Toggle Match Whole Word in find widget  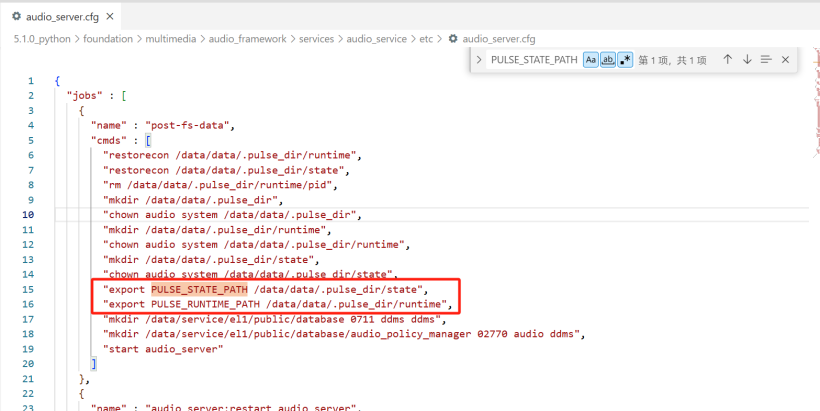coord(608,60)
